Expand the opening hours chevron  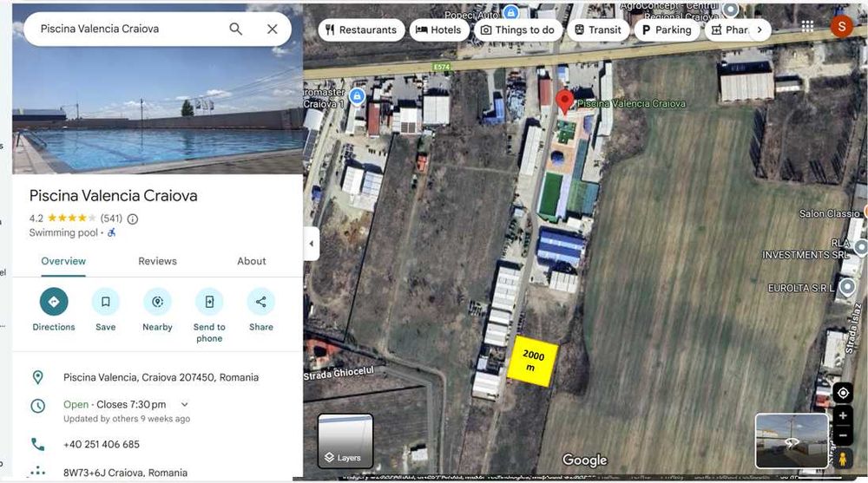pyautogui.click(x=185, y=404)
